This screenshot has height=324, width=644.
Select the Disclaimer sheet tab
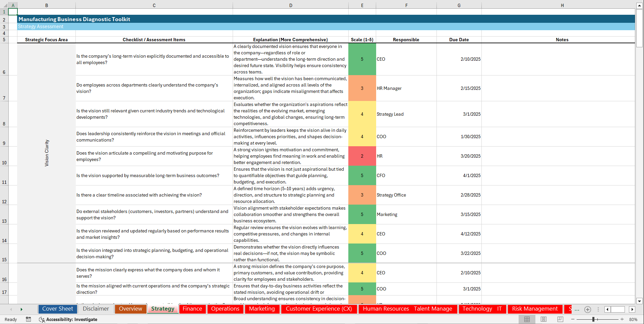click(95, 309)
